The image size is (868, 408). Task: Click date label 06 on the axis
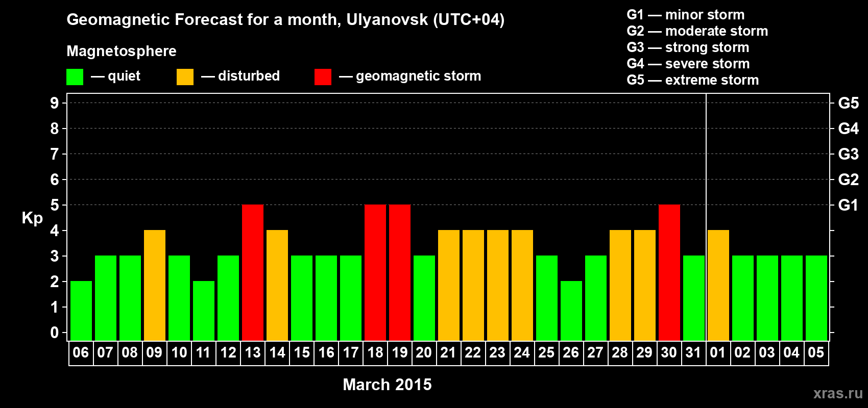pos(81,353)
